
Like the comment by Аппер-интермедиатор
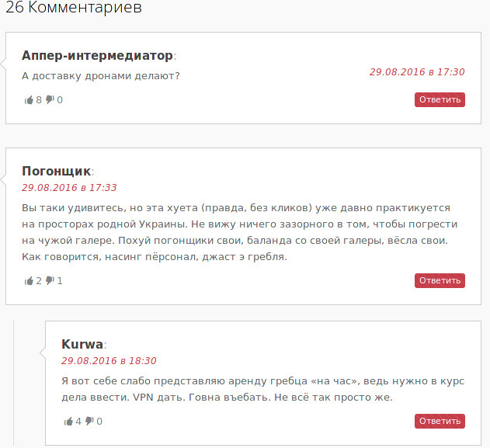tap(29, 100)
